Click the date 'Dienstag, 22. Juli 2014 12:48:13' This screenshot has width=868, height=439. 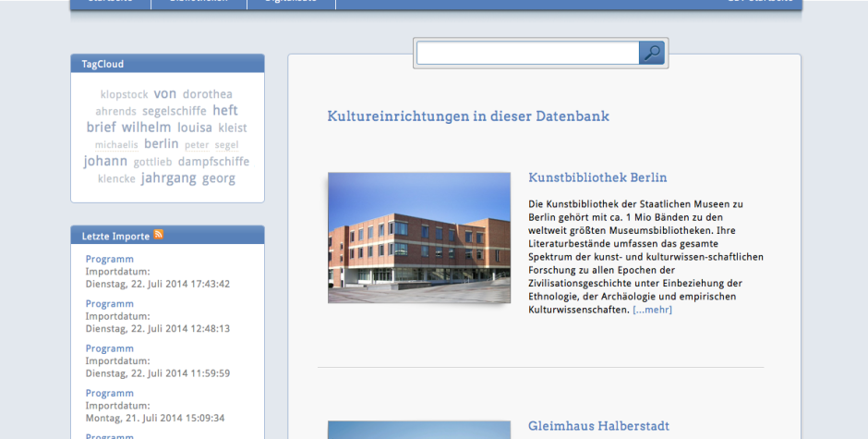tap(158, 329)
